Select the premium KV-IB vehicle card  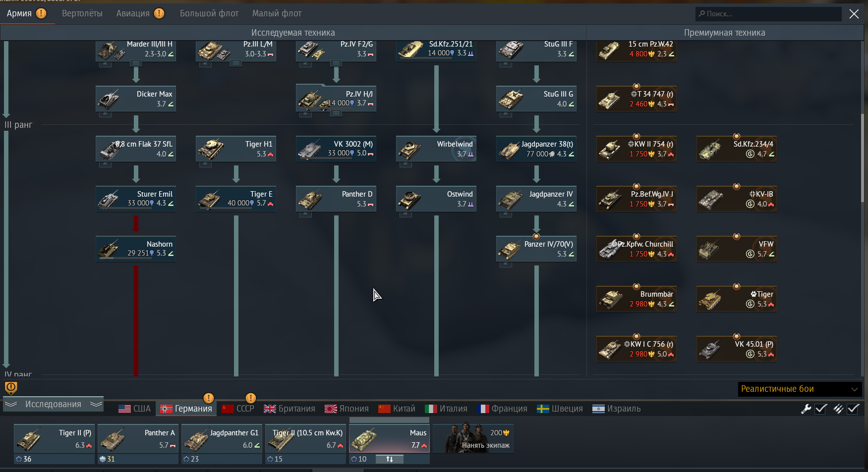click(x=737, y=199)
